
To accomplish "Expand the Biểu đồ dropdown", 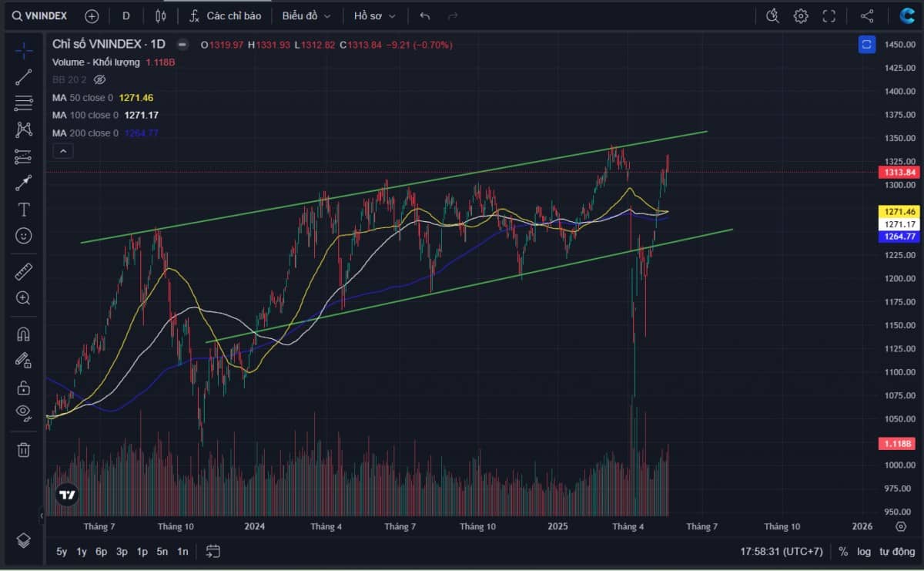I will click(306, 15).
